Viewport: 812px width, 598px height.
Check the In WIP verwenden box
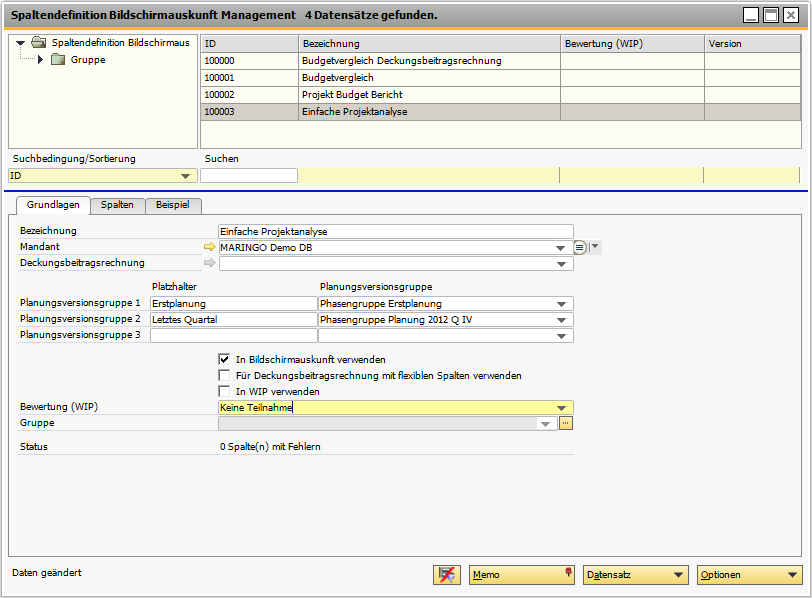(x=225, y=391)
